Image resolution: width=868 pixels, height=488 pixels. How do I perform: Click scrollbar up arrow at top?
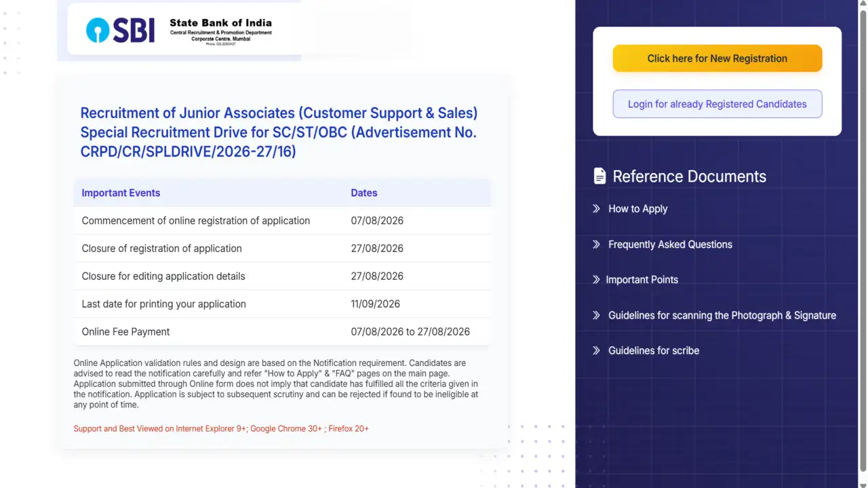863,5
